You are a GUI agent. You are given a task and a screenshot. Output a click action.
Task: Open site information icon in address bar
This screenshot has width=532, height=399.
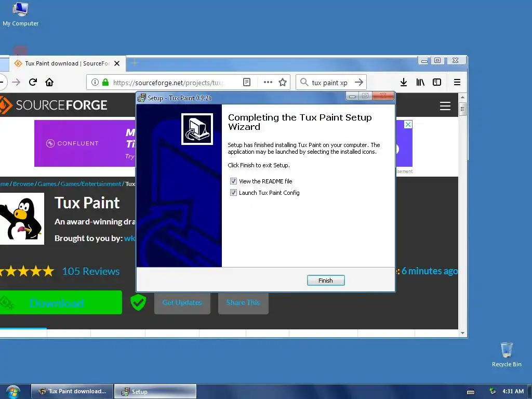[x=95, y=82]
